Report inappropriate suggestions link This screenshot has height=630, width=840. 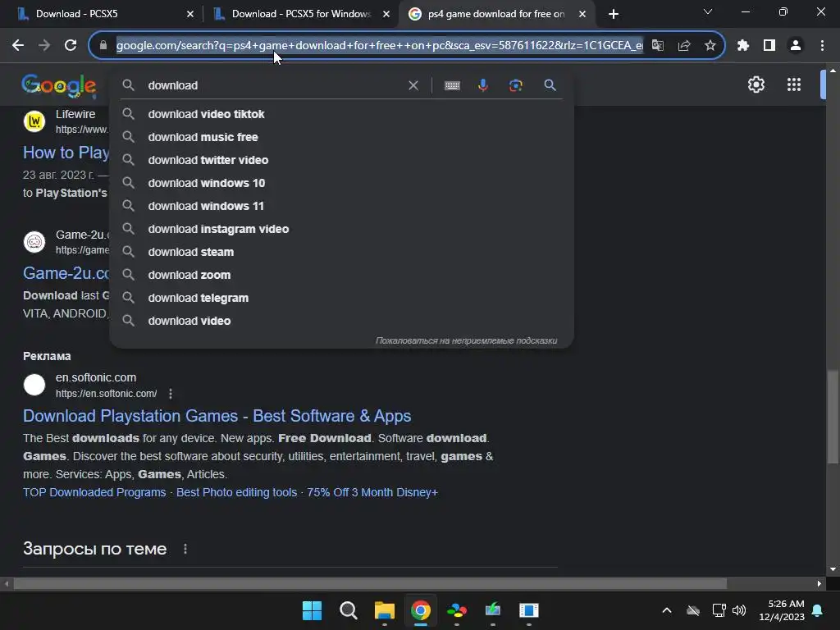pyautogui.click(x=466, y=340)
